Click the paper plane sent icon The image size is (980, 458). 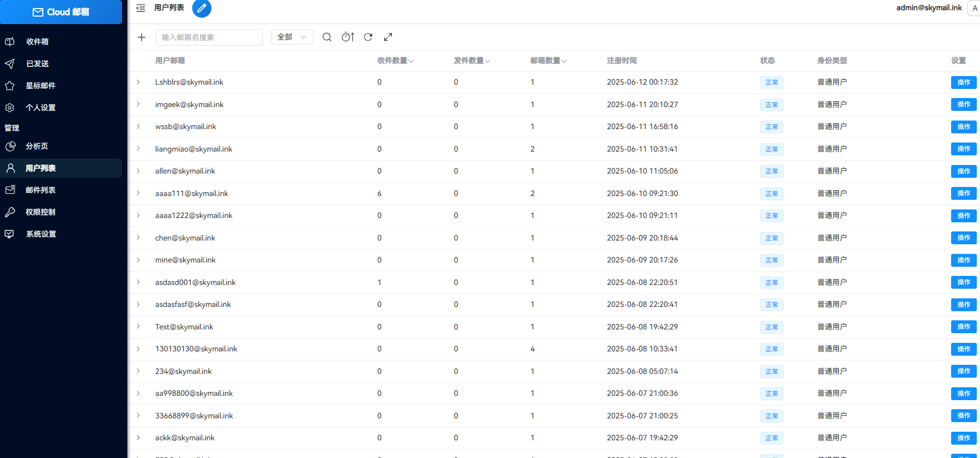tap(10, 63)
